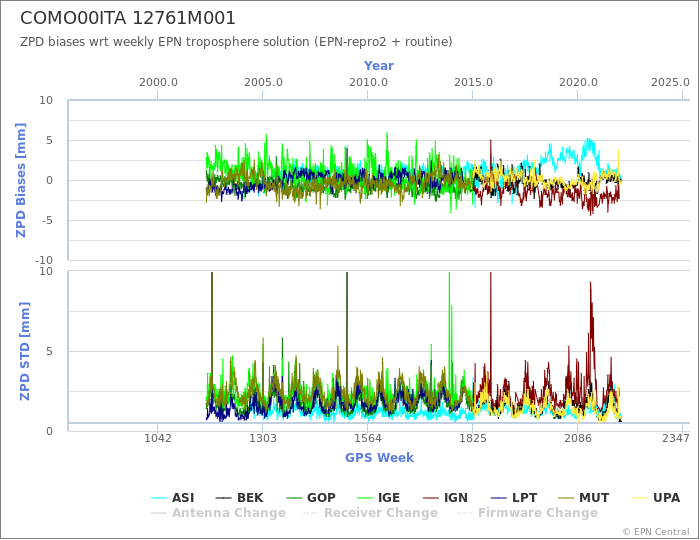Hide the IGE series via legend

click(379, 498)
